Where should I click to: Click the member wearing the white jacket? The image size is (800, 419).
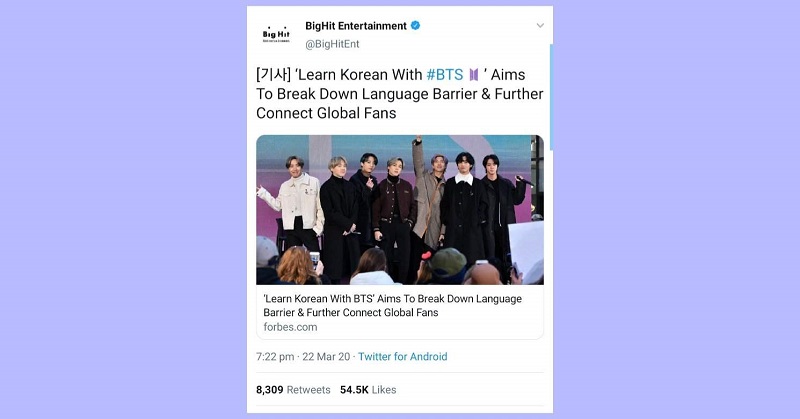coord(294,204)
